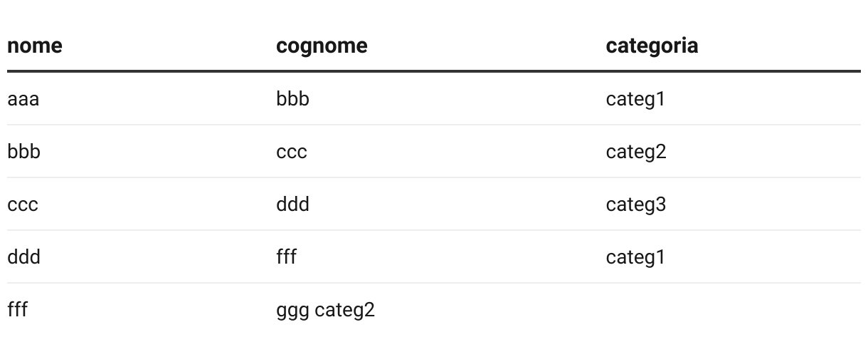The height and width of the screenshot is (342, 868).
Task: Click the 'ddd' cell under cognome
Action: 292,204
